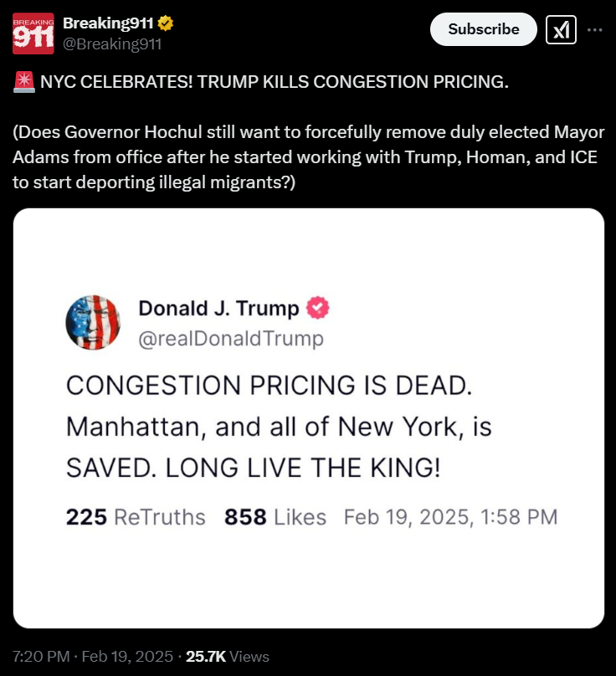Screen dimensions: 616x676
Task: Click the 225 ReTruths count
Action: [x=136, y=517]
